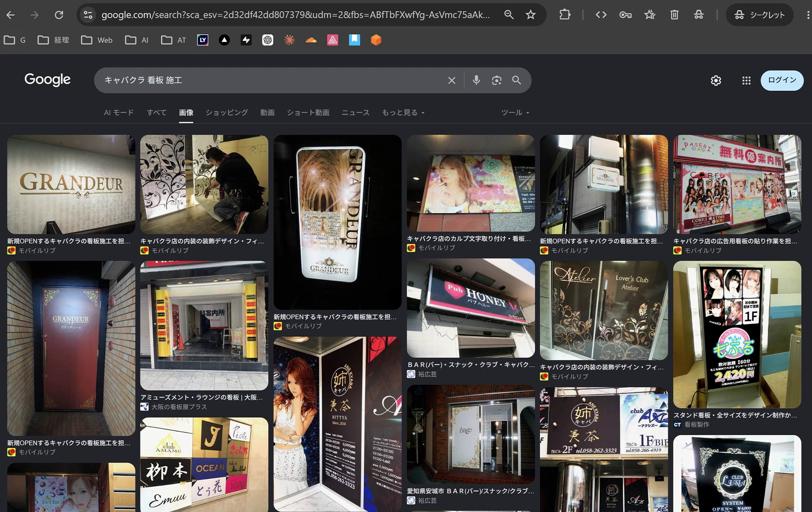812x512 pixels.
Task: Expand the ツール dropdown
Action: point(515,113)
